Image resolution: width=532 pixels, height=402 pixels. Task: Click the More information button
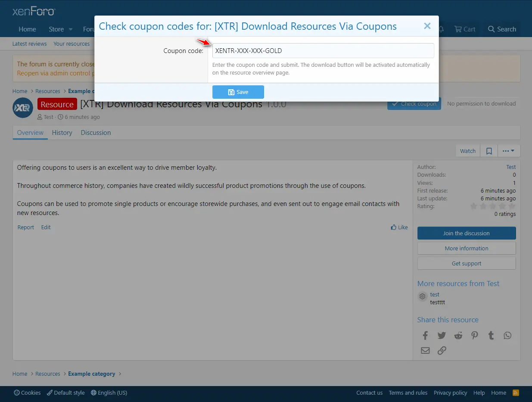pos(467,248)
